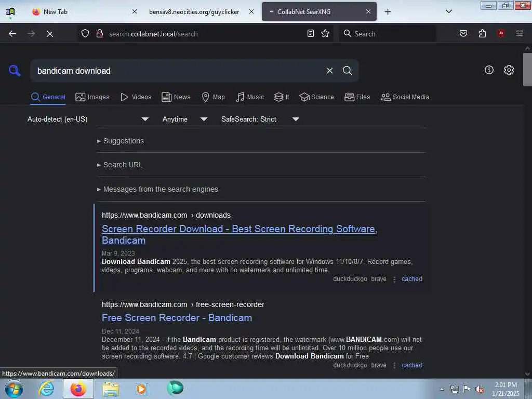The height and width of the screenshot is (399, 532).
Task: Click the muted volume tray icon
Action: pos(480,390)
